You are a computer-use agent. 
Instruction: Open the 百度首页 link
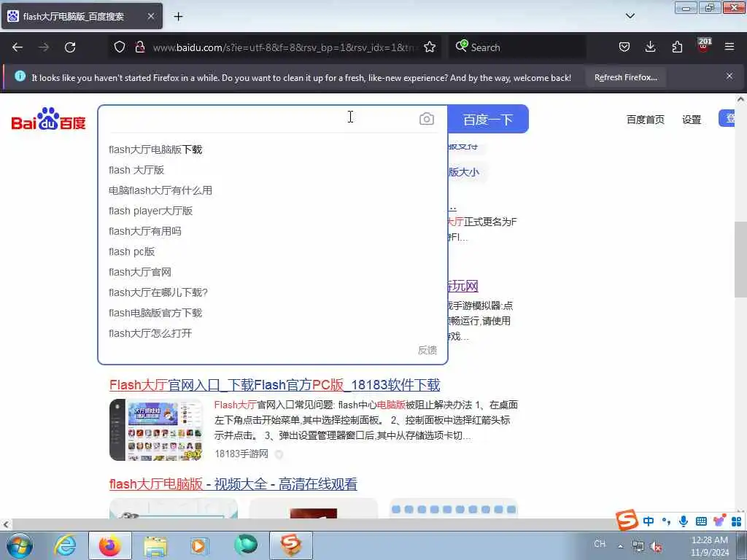tap(645, 120)
